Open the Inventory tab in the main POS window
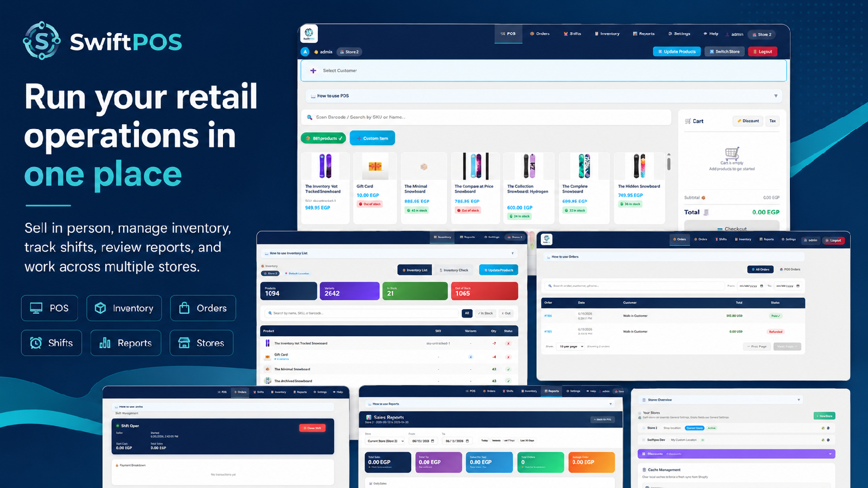868x488 pixels. (x=607, y=34)
